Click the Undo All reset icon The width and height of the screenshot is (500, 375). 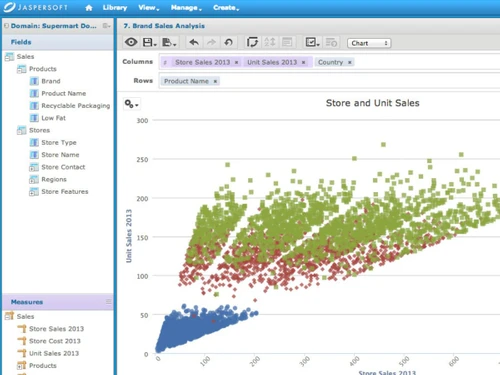coord(228,42)
